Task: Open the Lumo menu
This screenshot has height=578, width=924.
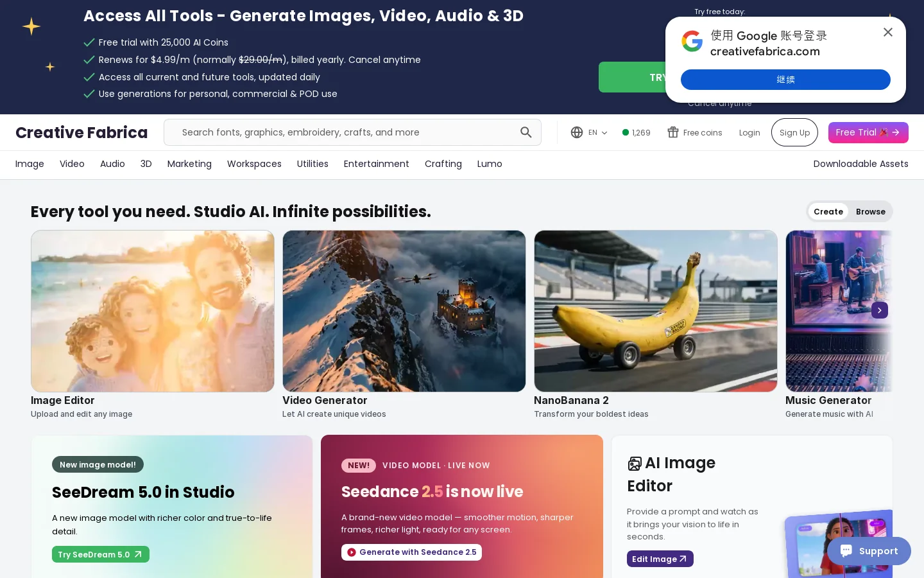Action: pos(490,164)
